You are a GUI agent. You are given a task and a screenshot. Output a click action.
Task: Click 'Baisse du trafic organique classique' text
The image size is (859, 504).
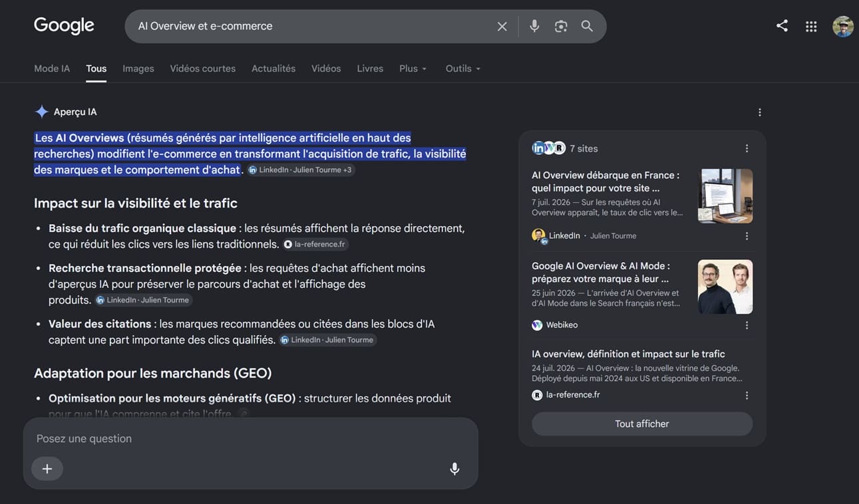[x=142, y=229]
